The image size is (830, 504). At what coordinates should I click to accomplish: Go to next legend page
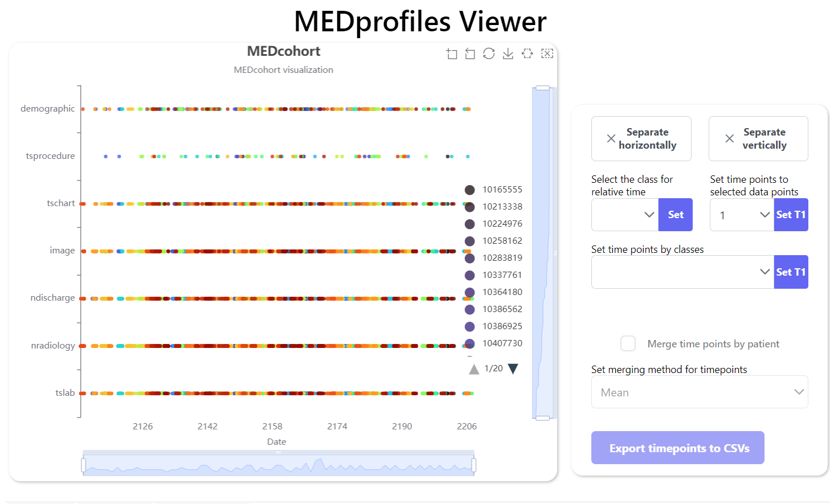513,369
